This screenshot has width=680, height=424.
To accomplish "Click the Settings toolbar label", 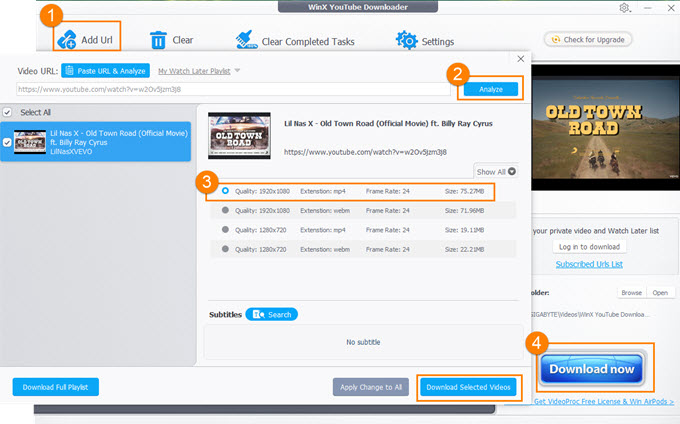I will coord(438,42).
